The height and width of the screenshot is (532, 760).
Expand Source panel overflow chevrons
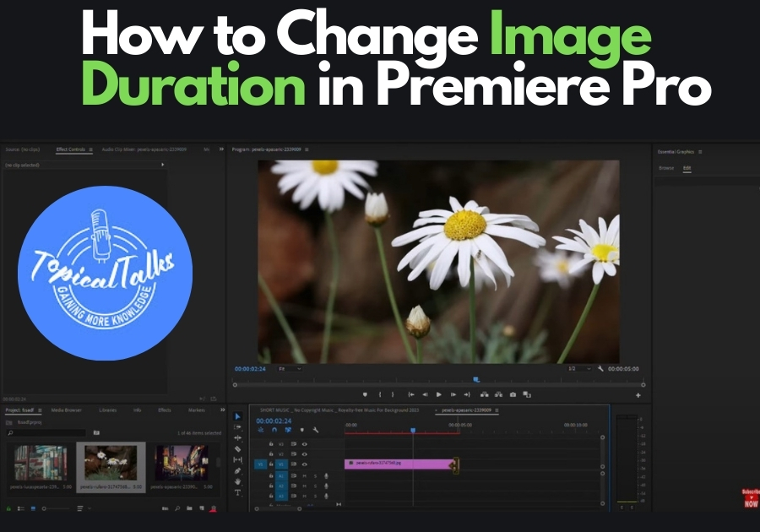point(221,149)
